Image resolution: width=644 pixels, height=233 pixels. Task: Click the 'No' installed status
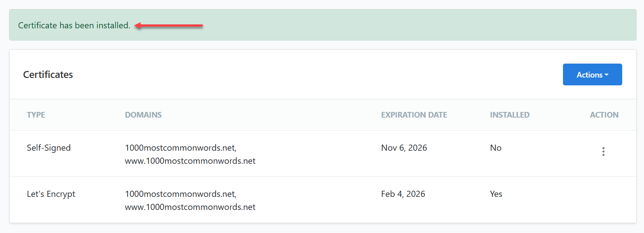(495, 148)
